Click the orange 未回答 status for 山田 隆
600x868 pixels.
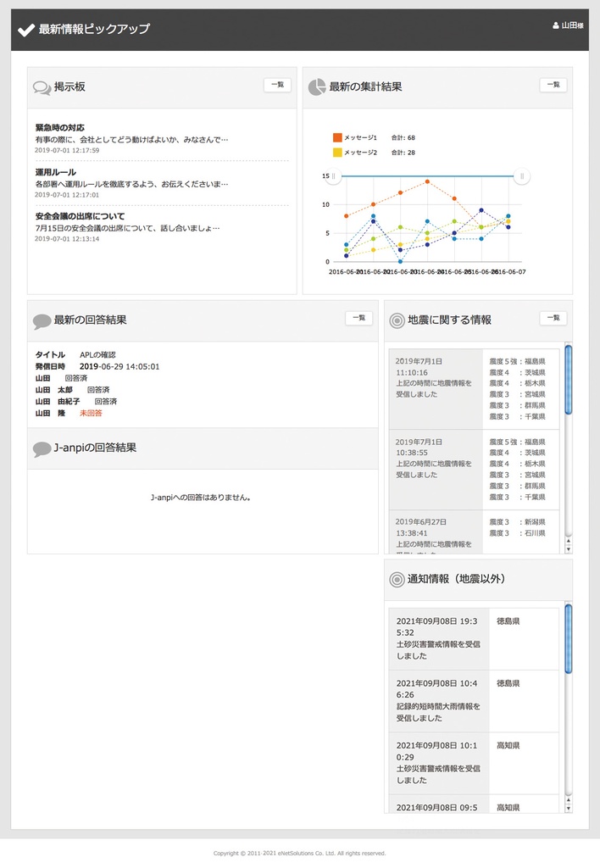tap(91, 413)
